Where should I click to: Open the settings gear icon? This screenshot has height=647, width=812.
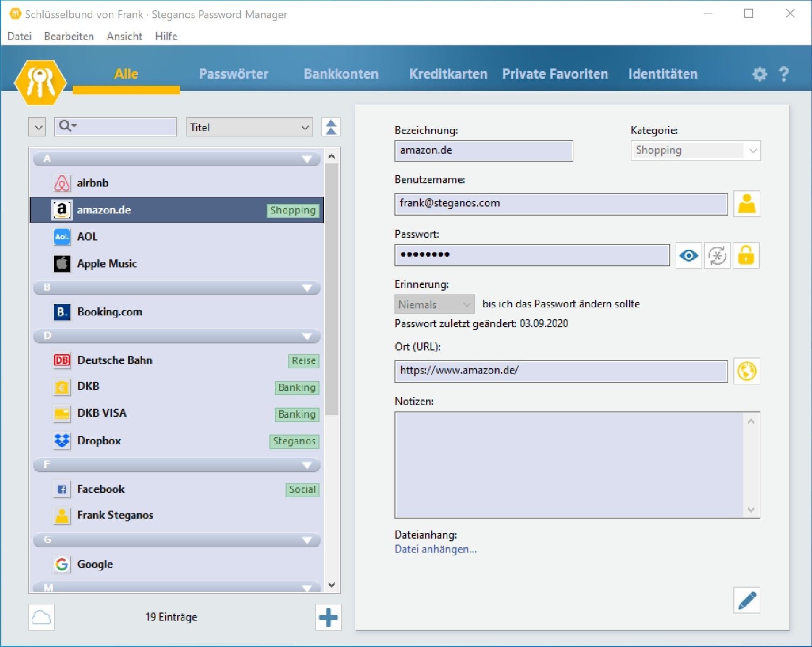click(x=759, y=74)
